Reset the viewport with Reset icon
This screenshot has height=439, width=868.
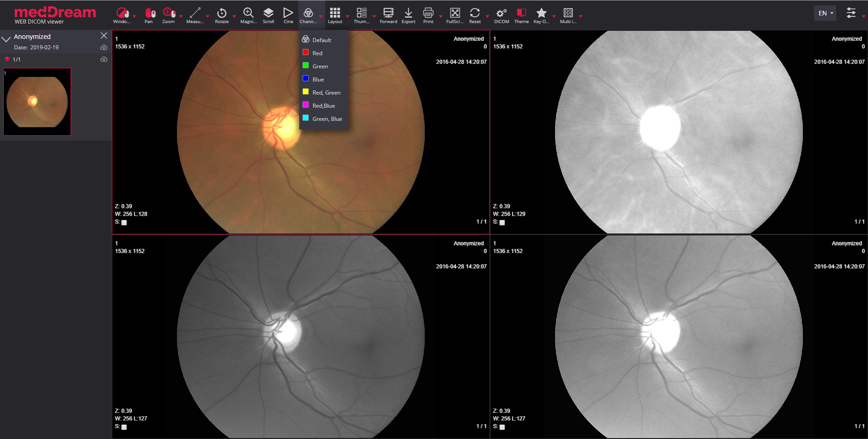475,15
